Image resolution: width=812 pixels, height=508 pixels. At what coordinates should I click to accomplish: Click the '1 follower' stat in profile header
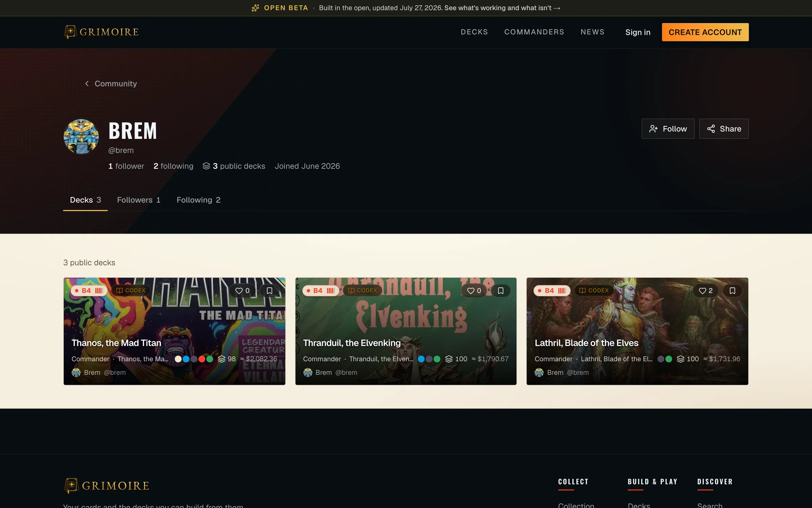[126, 166]
